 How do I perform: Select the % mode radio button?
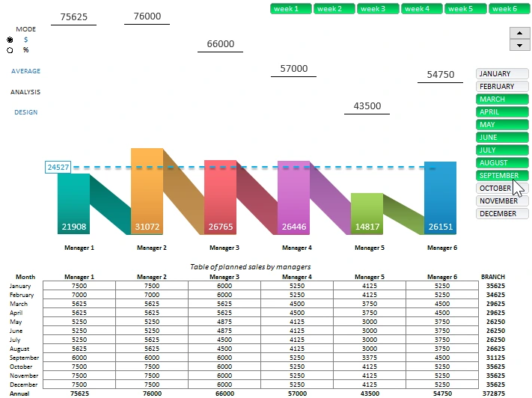10,50
